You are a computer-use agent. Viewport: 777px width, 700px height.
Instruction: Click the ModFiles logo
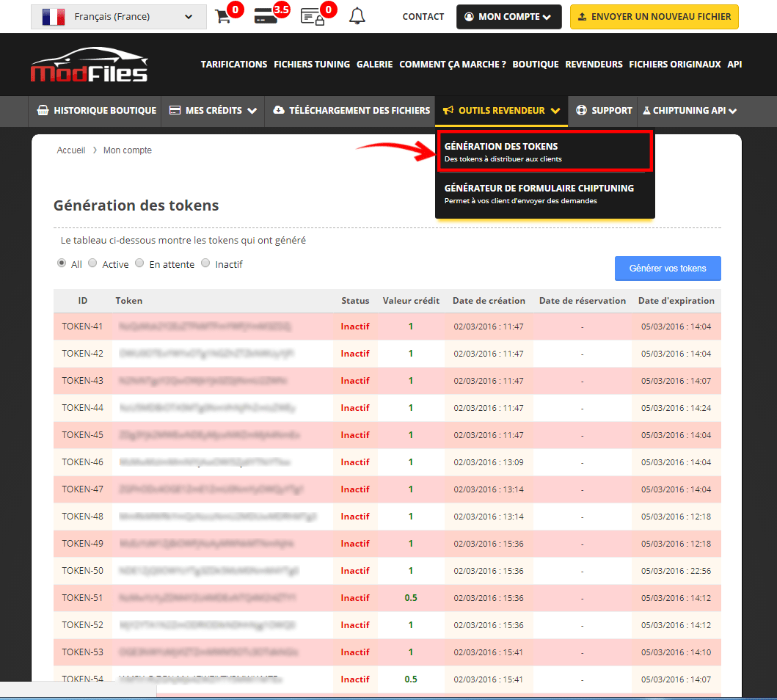click(x=90, y=65)
